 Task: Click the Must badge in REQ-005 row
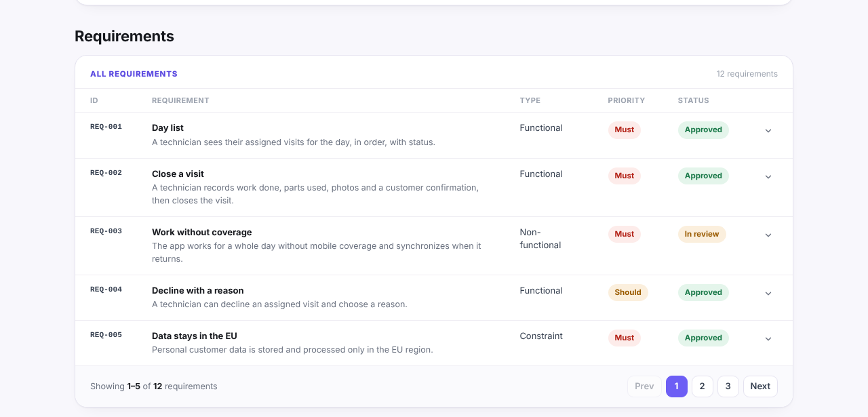(625, 338)
